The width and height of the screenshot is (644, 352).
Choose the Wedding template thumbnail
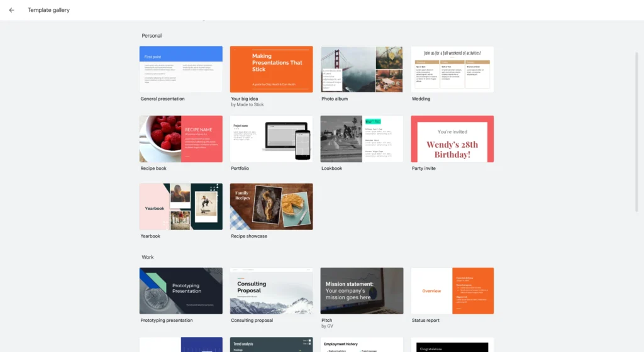click(x=452, y=69)
